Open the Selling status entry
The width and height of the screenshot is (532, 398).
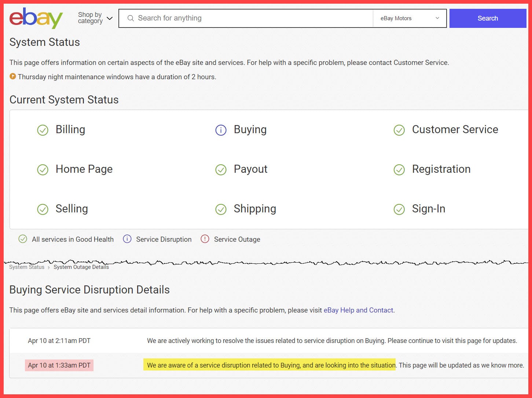click(72, 209)
